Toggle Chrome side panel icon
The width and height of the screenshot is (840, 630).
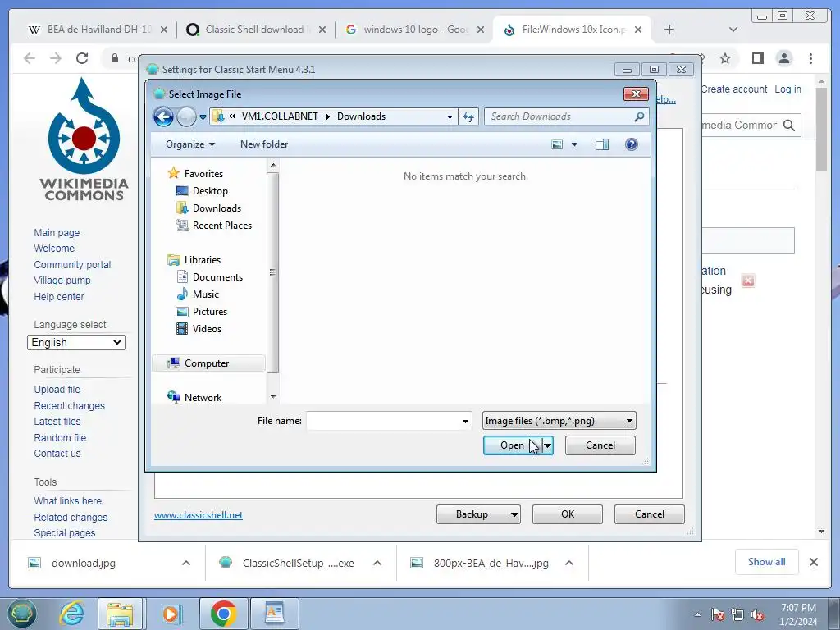757,58
